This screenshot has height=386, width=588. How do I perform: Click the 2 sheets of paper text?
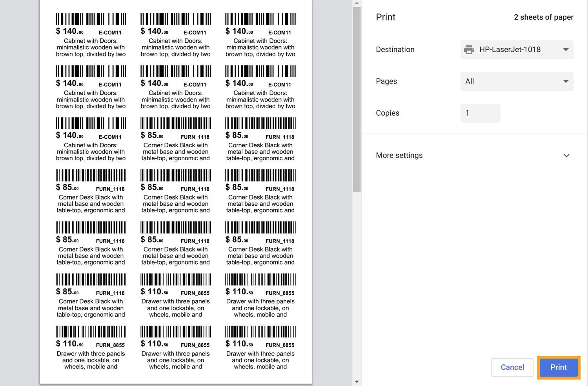544,17
